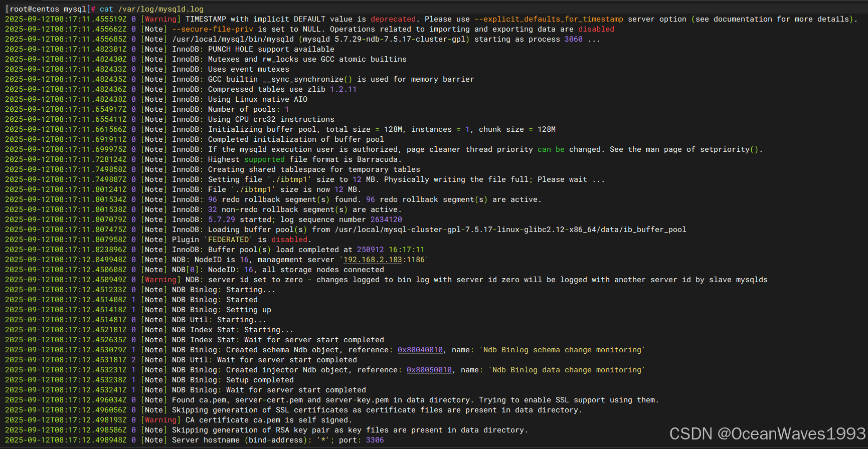Click 'Using CPU crc32 instructions' text
This screenshot has height=449, width=868.
click(x=271, y=119)
